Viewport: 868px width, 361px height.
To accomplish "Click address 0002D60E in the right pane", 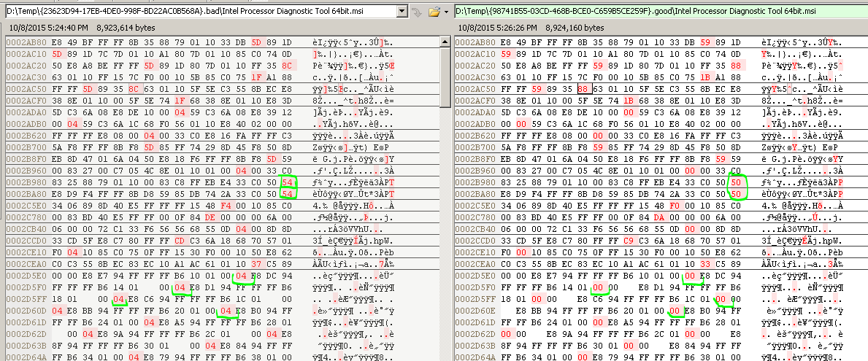I will (x=474, y=311).
